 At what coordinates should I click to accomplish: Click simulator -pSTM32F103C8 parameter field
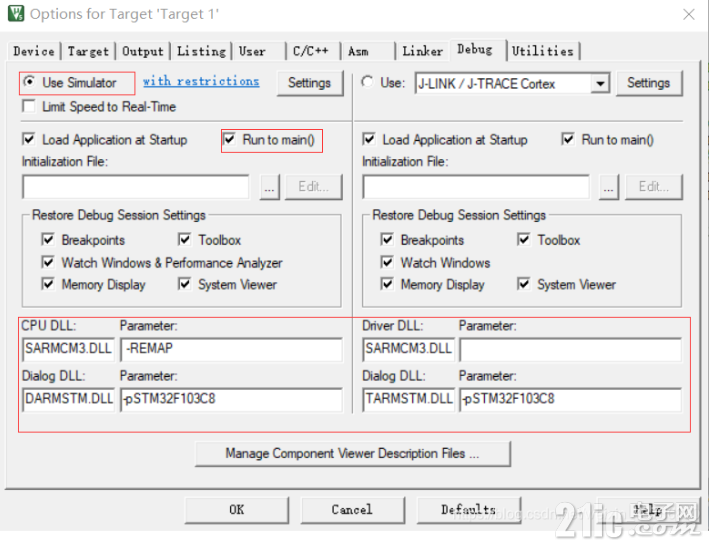tap(232, 399)
